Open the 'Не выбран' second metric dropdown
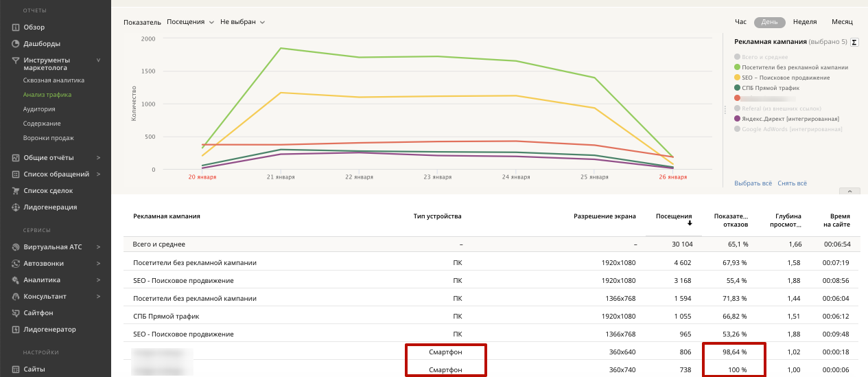The width and height of the screenshot is (868, 377). pyautogui.click(x=242, y=22)
